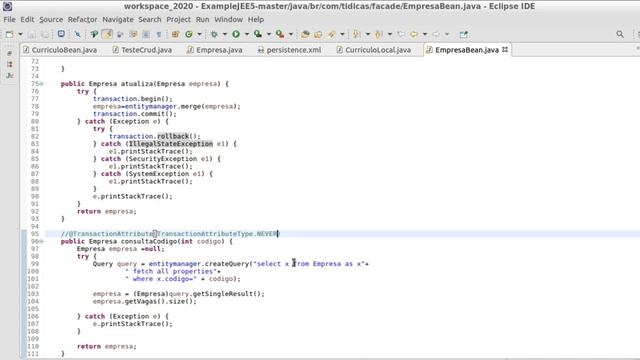Open the External Tools dropdown arrow
Screen dimensions: 640x360
(291, 34)
